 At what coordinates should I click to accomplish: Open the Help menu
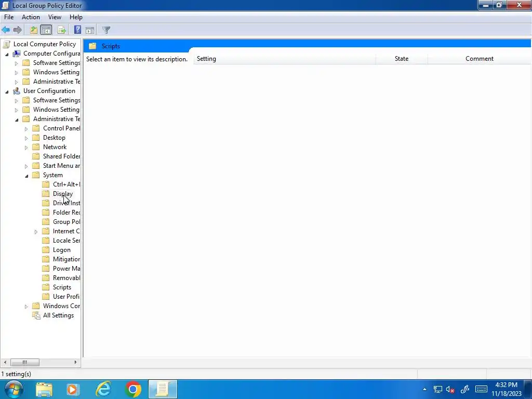coord(76,17)
